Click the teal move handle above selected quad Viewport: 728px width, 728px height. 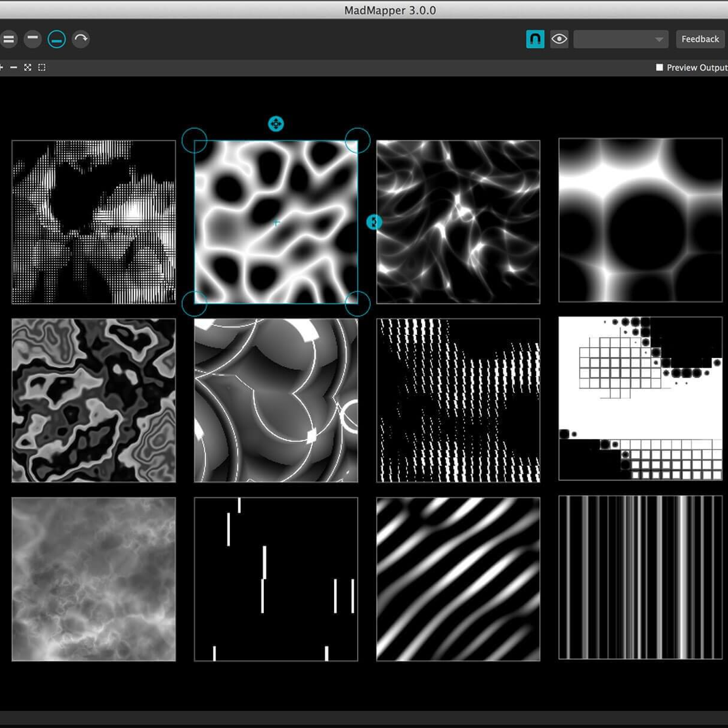[x=276, y=124]
